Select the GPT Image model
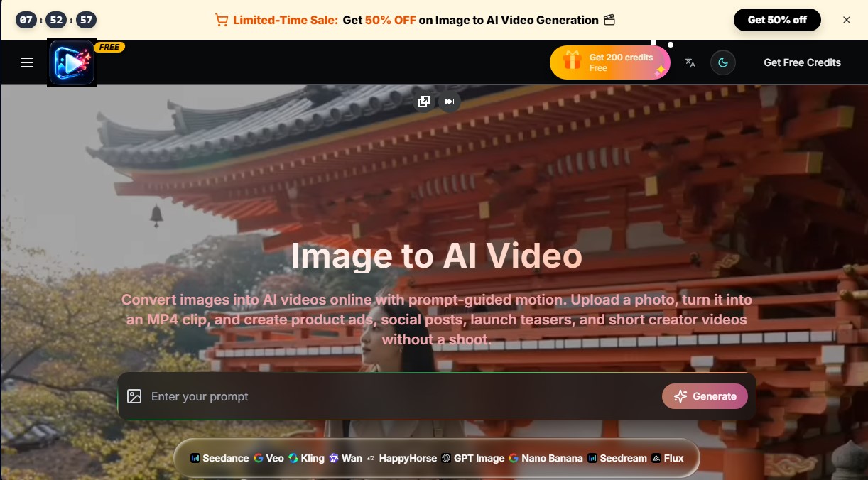 tap(472, 458)
